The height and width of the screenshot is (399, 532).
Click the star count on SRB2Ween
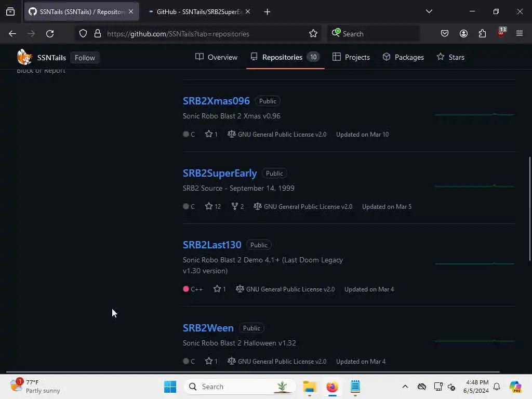pos(211,361)
